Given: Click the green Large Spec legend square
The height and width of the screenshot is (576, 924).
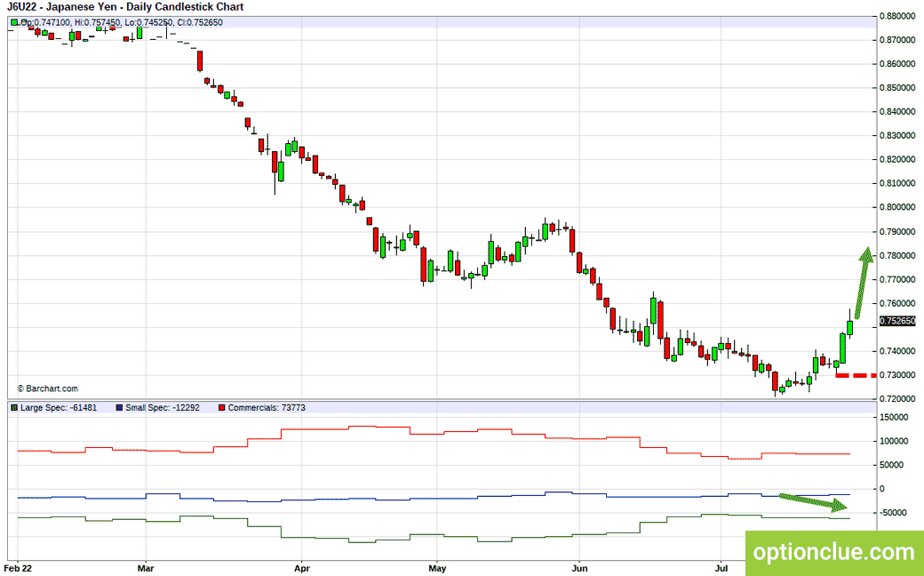Looking at the screenshot, I should (14, 407).
